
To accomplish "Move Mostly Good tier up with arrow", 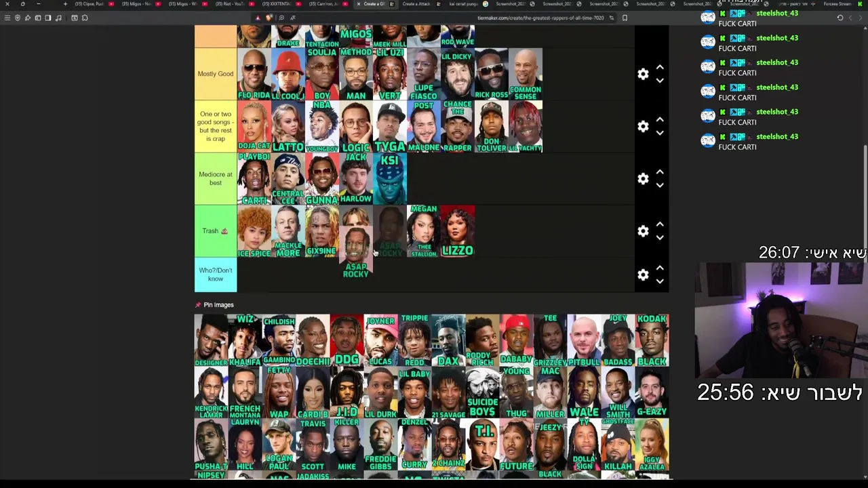I will pos(659,67).
